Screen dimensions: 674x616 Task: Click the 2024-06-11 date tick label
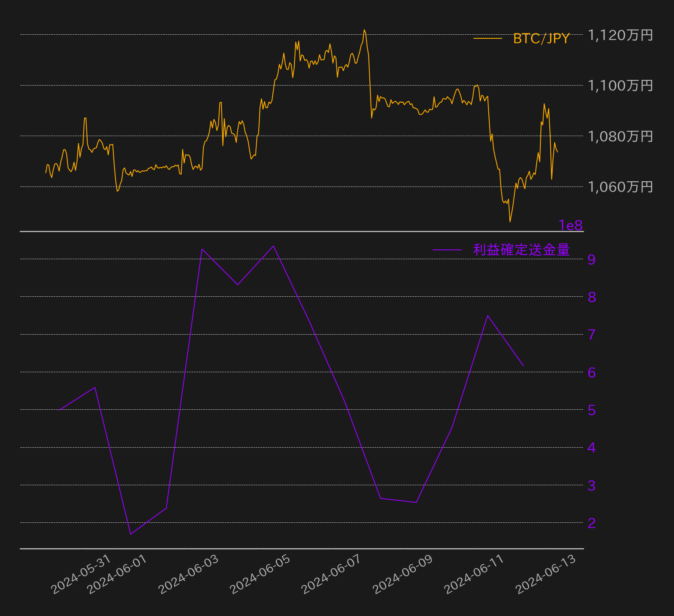coord(474,574)
